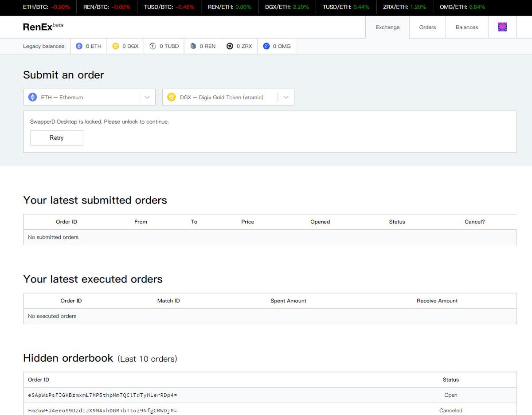
Task: Click the To column header
Action: 194,222
